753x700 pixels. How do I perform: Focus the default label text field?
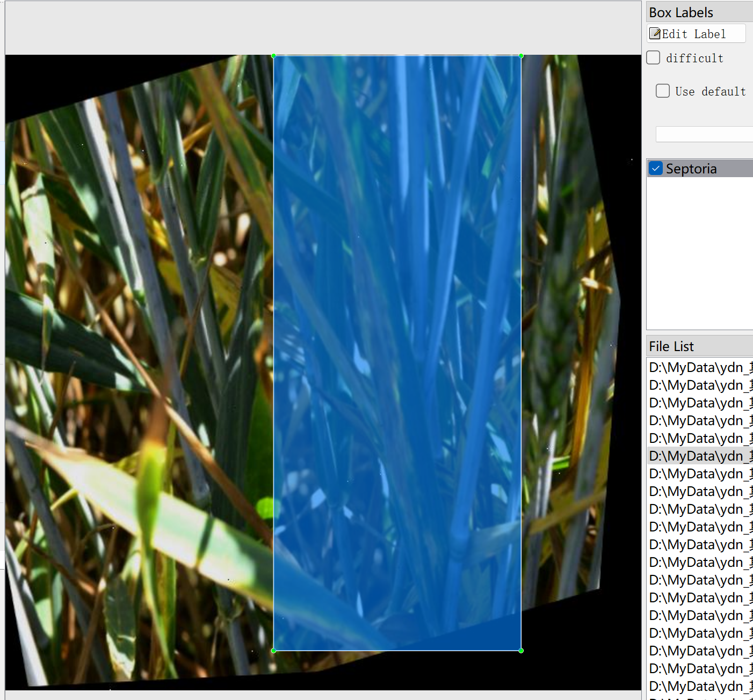coord(704,134)
